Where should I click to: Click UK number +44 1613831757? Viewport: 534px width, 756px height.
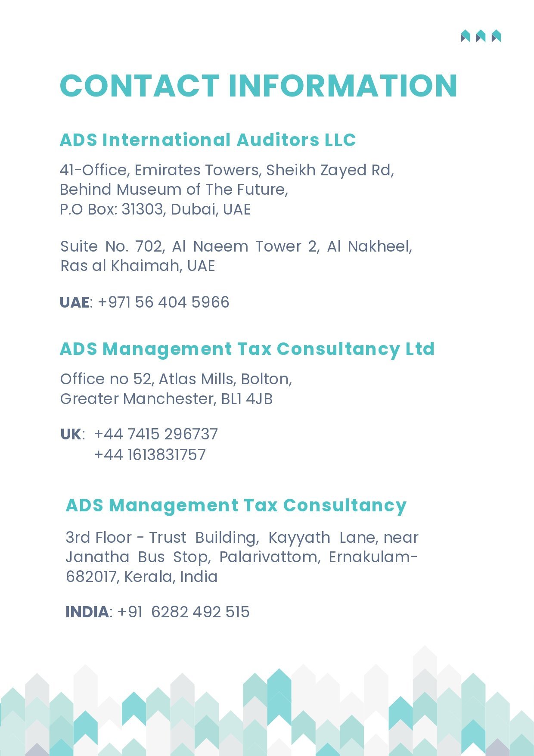click(x=150, y=455)
